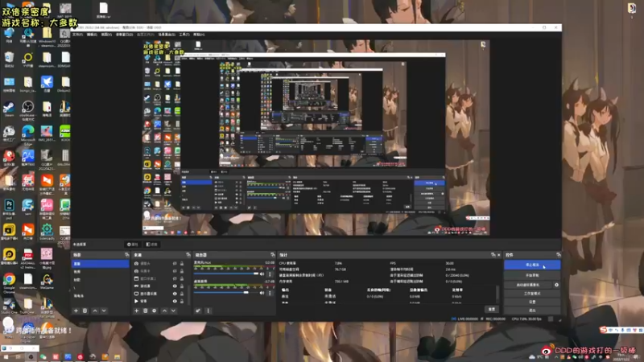Pop out the Stats dock panel
The height and width of the screenshot is (362, 644).
pos(493,255)
